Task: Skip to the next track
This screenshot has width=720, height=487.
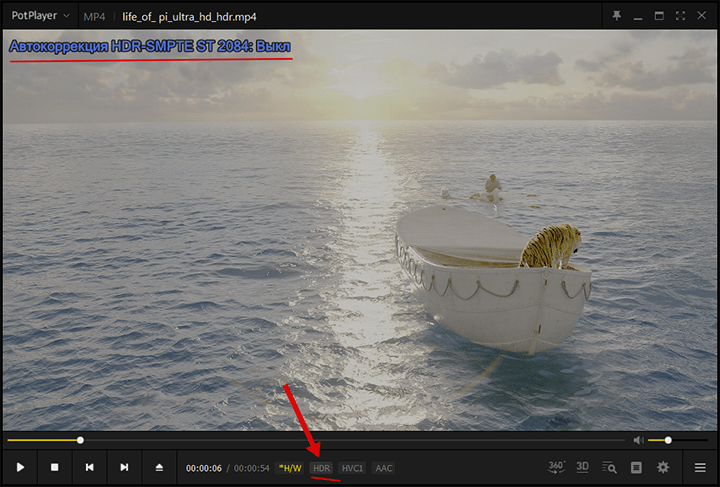Action: 124,467
